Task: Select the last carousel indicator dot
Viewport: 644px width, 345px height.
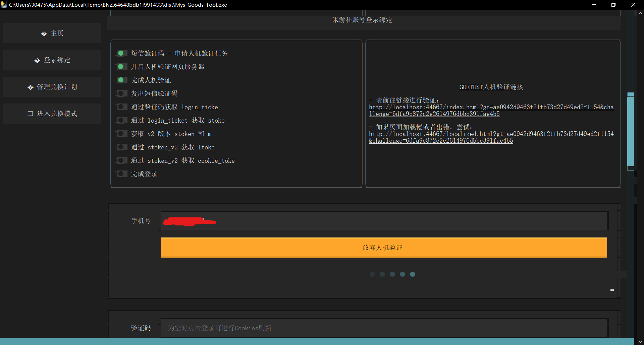Action: (x=412, y=274)
